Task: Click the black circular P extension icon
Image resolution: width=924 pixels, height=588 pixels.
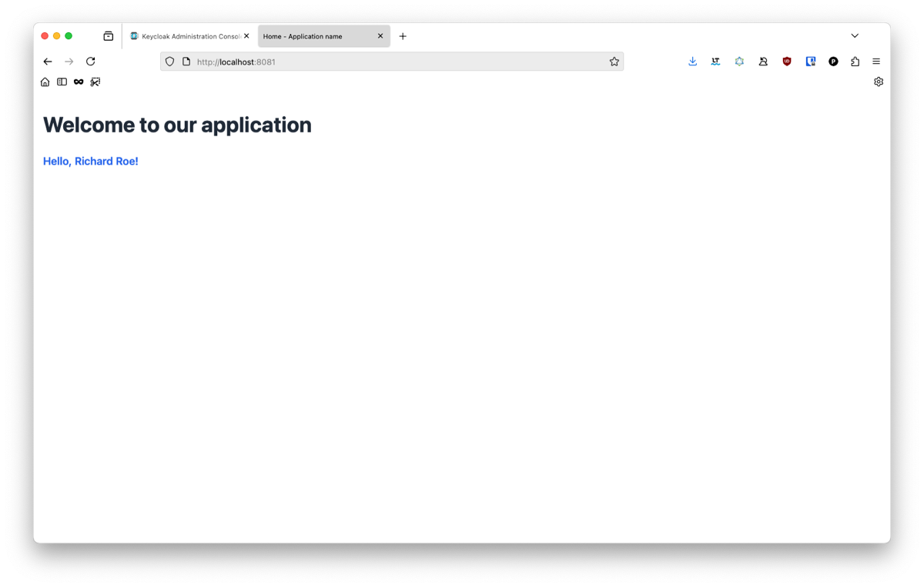Action: pos(833,62)
